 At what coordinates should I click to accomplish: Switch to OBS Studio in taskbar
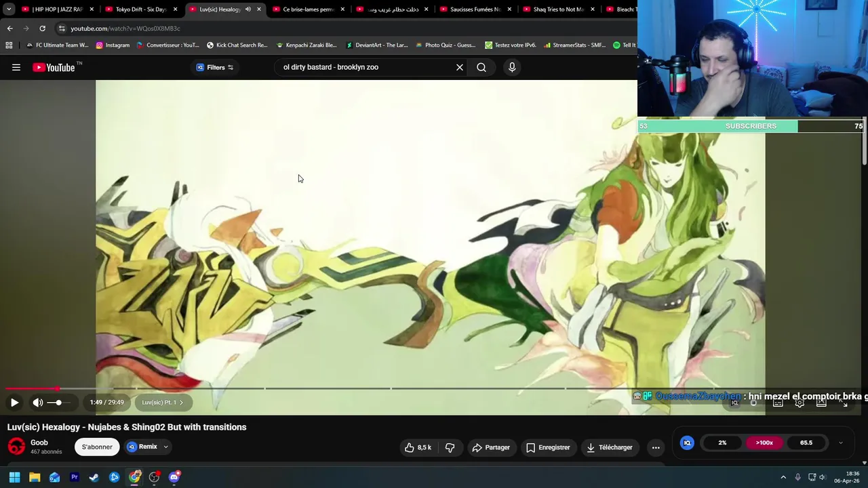154,477
